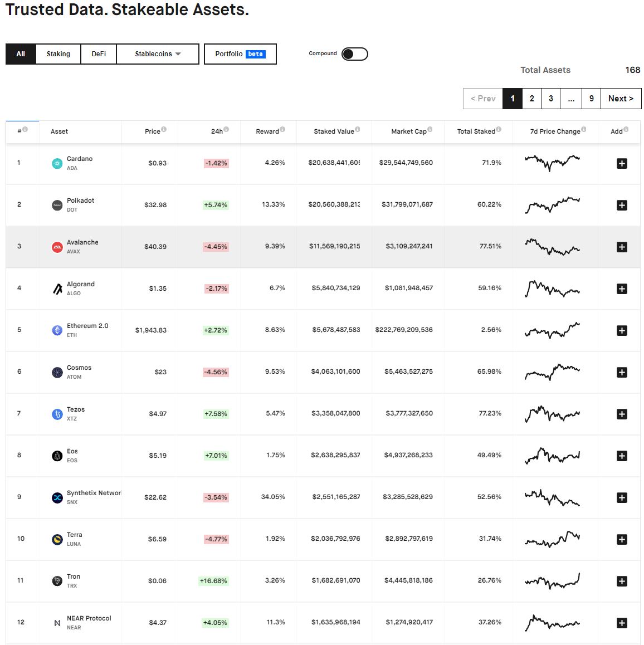
Task: Click the Avalanche AVAX coin logo
Action: [57, 247]
